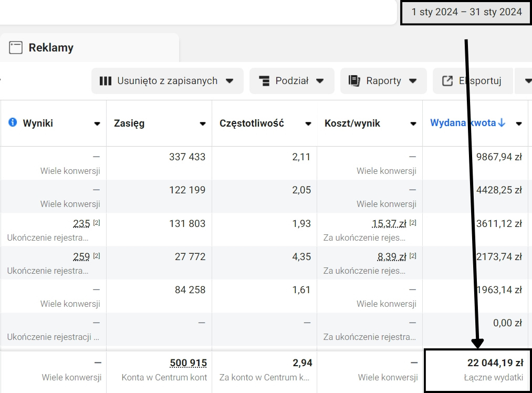Sort by the Wydana kwota column header
This screenshot has width=532, height=393.
tap(463, 123)
